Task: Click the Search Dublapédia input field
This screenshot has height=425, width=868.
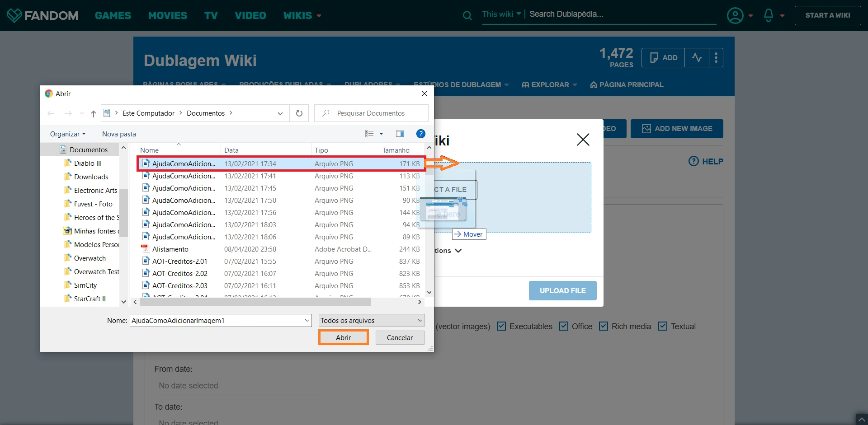Action: point(623,14)
